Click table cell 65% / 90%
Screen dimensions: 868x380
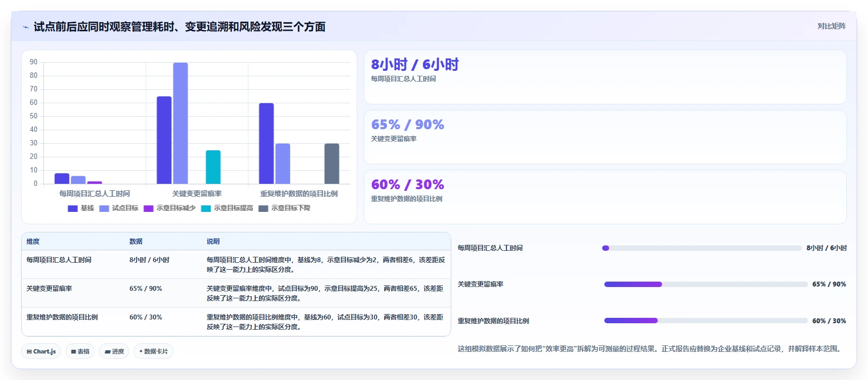(145, 289)
